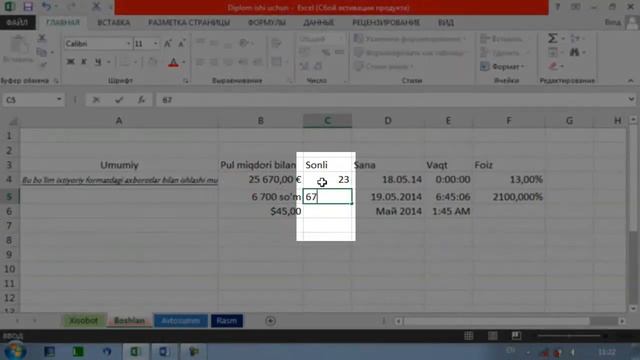Switch to РАЗМЕТКА СТРАНИЦЫ tab
The width and height of the screenshot is (640, 360).
189,22
